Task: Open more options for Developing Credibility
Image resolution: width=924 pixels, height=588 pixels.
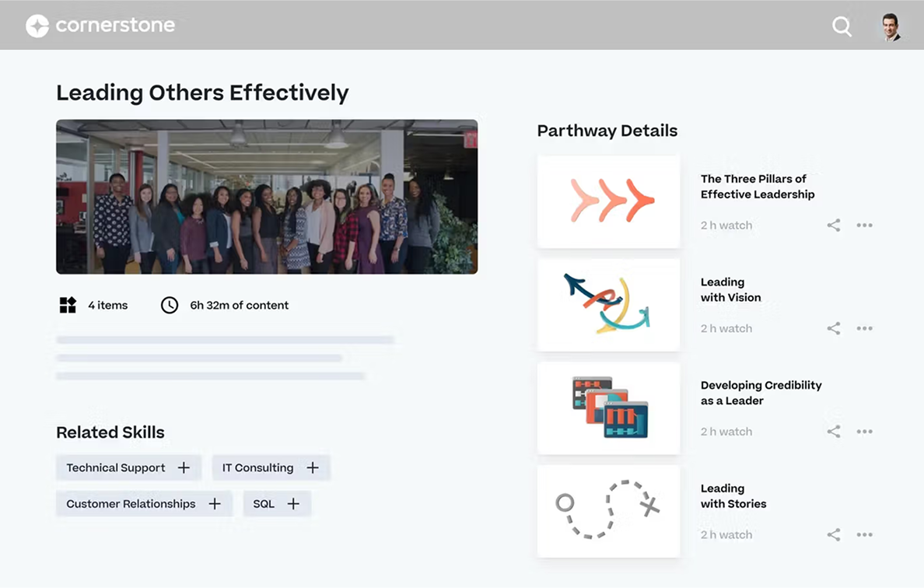Action: coord(864,432)
